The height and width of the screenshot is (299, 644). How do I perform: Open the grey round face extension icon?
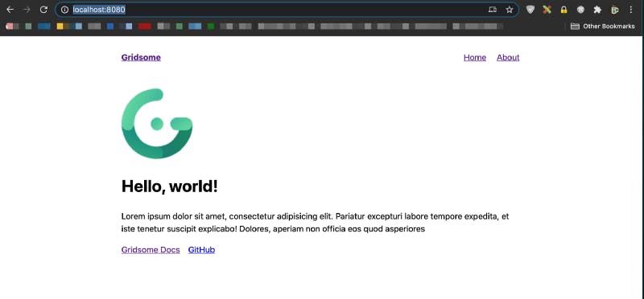(x=580, y=10)
